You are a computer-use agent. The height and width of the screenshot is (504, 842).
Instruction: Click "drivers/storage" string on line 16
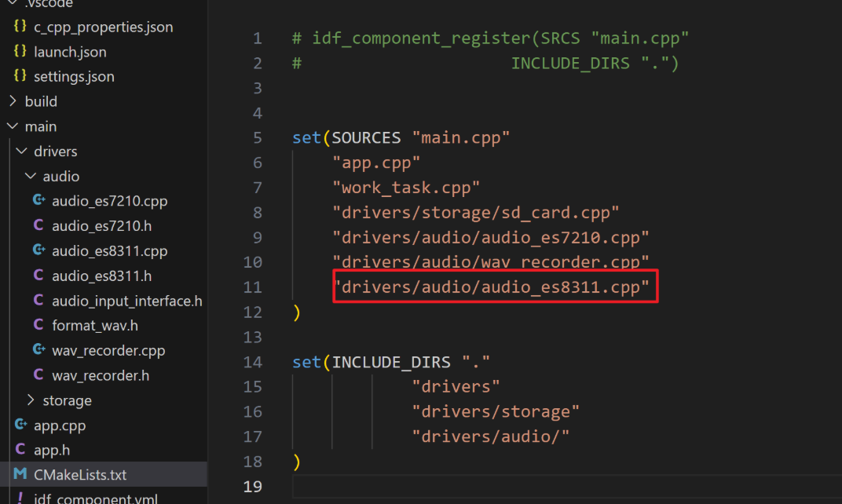click(496, 411)
